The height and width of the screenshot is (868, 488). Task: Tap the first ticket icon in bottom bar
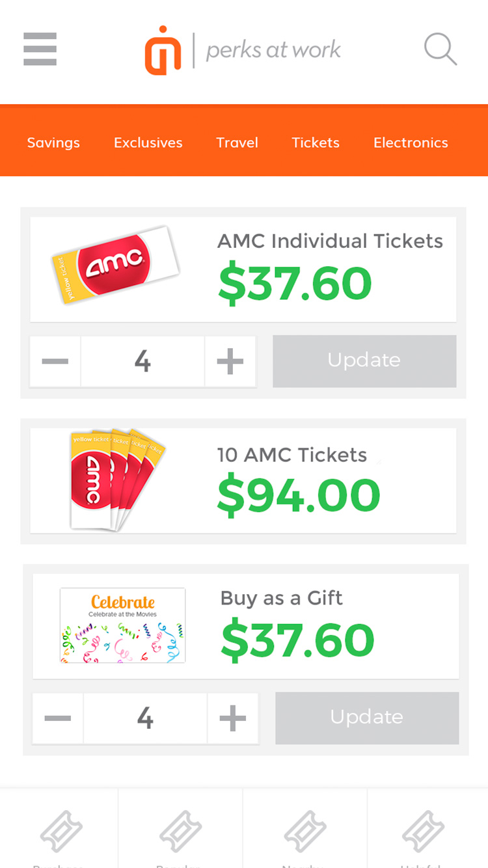point(61,831)
